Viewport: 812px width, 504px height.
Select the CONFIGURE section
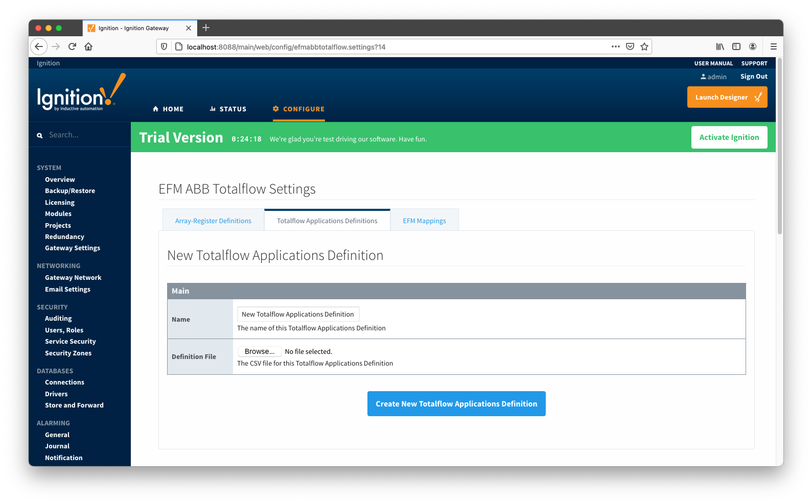299,109
